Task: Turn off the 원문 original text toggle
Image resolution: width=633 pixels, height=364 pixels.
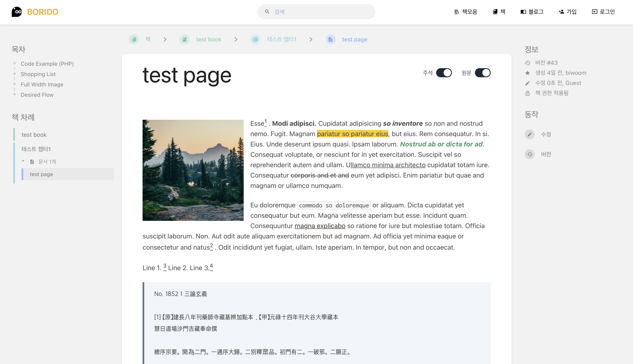Action: click(483, 73)
